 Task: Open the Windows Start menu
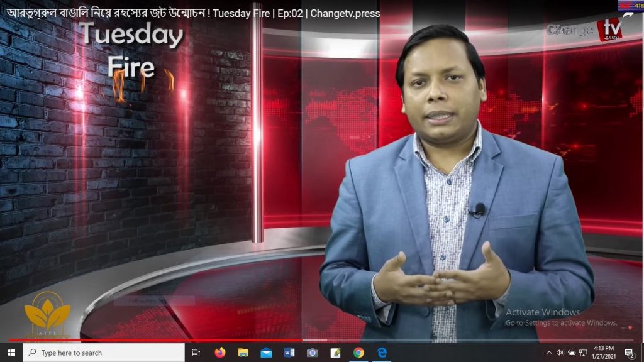(x=11, y=353)
